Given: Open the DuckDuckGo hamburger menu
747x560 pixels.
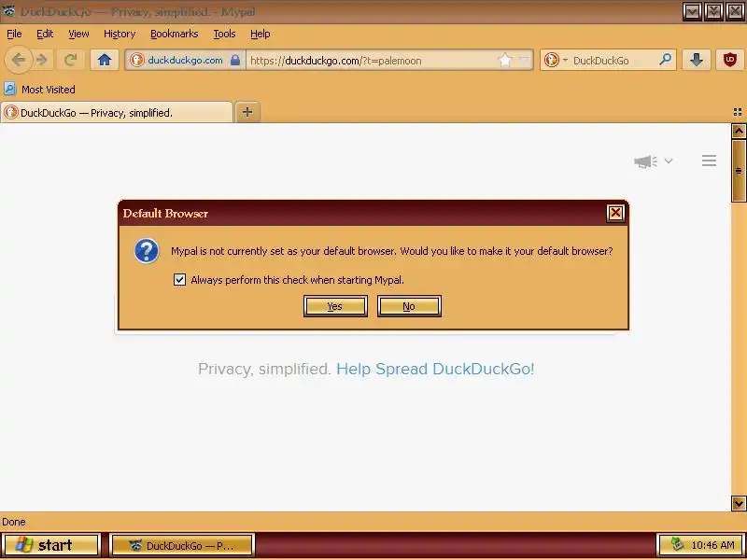Looking at the screenshot, I should pos(709,161).
